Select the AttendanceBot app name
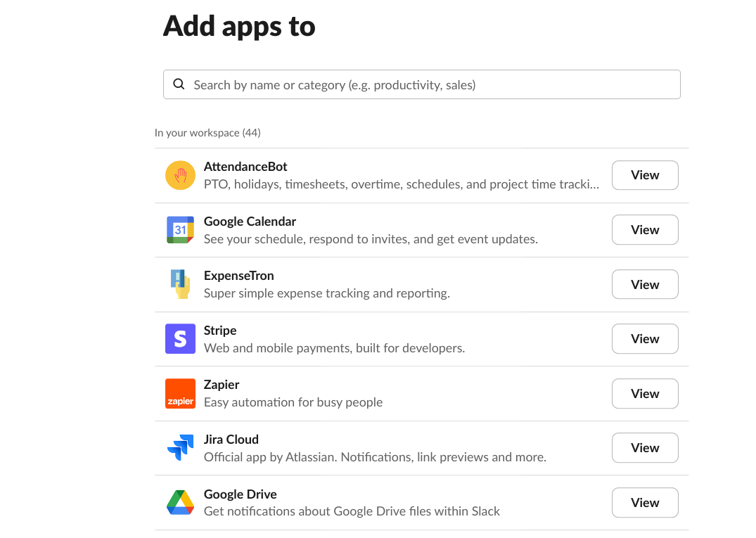Viewport: 756px width, 538px height. [245, 167]
